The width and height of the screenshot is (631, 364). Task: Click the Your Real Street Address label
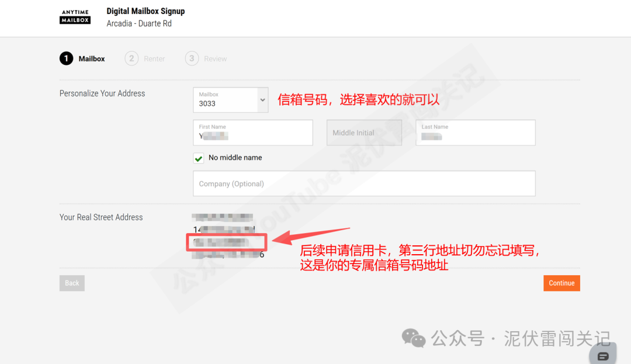point(101,217)
